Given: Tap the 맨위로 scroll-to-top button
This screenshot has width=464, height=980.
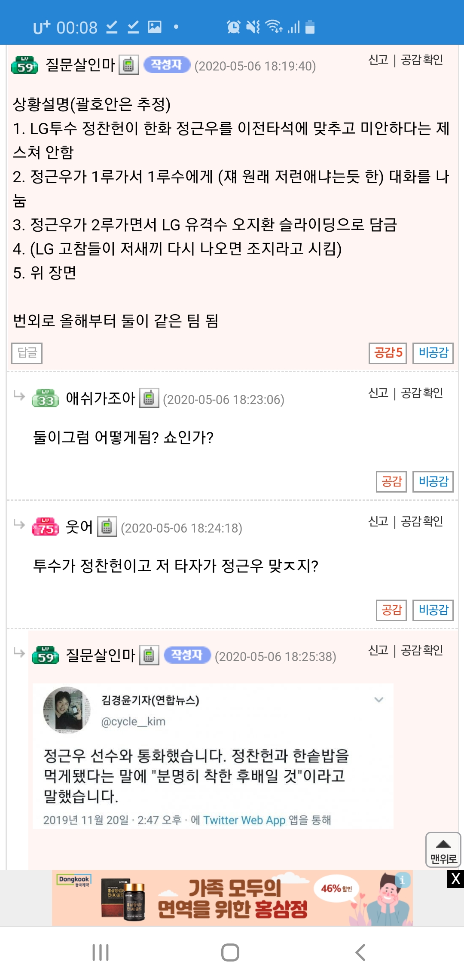Looking at the screenshot, I should tap(443, 849).
